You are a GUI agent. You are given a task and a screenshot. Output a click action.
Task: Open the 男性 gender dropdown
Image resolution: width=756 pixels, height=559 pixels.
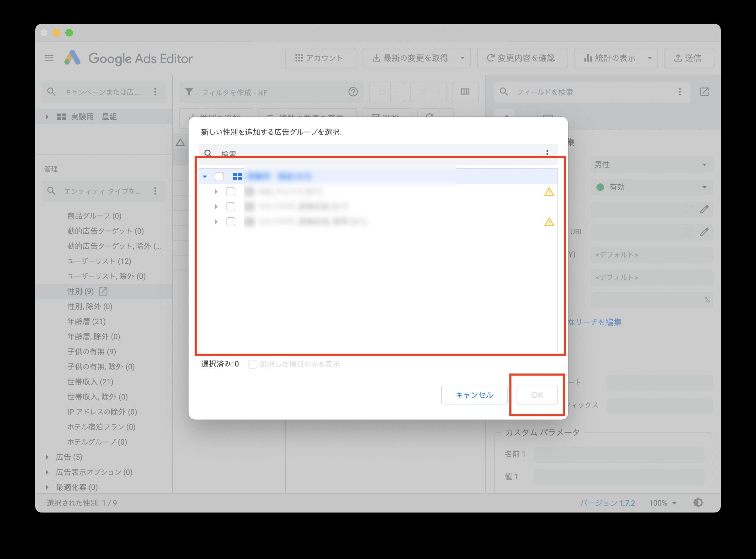(x=651, y=165)
